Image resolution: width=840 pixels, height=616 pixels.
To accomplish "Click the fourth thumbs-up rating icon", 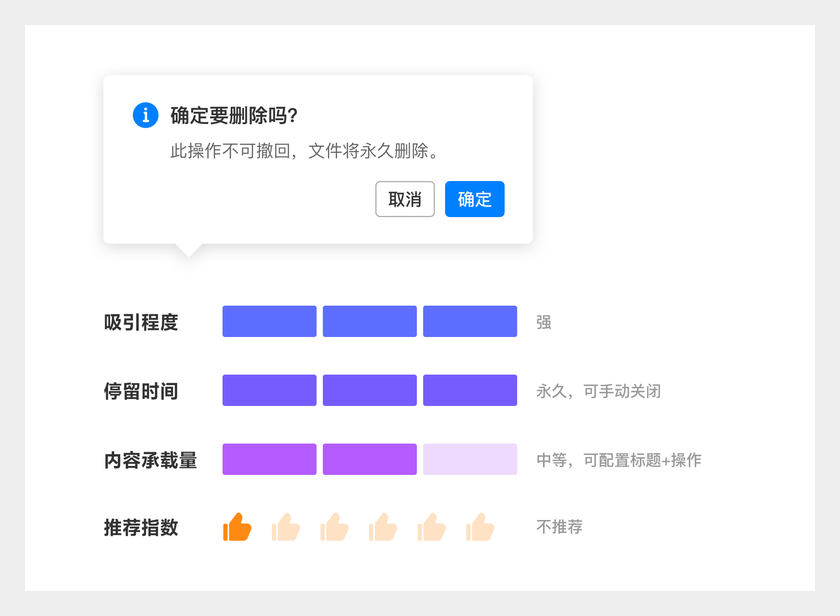I will [x=383, y=527].
